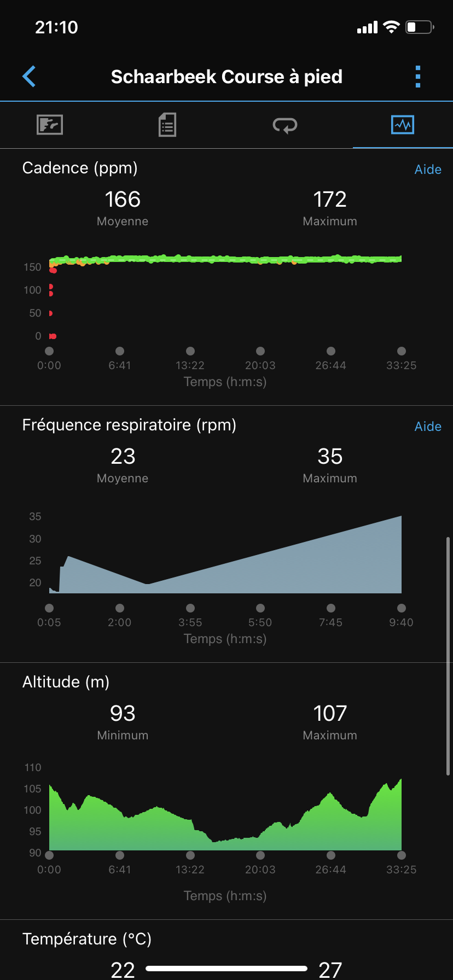
Task: Select the laps loop icon tab
Action: 284,125
